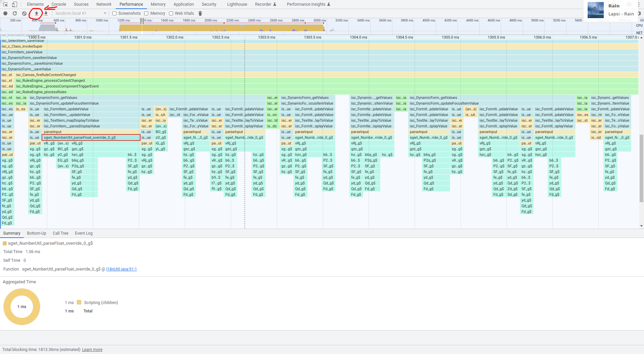
Task: Click the reload and profile icon
Action: click(15, 13)
